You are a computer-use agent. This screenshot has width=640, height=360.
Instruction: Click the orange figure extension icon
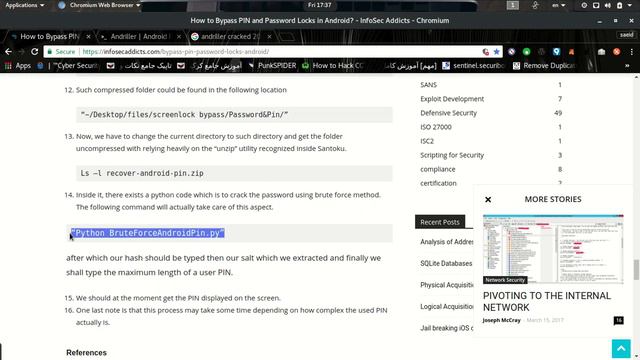571,52
